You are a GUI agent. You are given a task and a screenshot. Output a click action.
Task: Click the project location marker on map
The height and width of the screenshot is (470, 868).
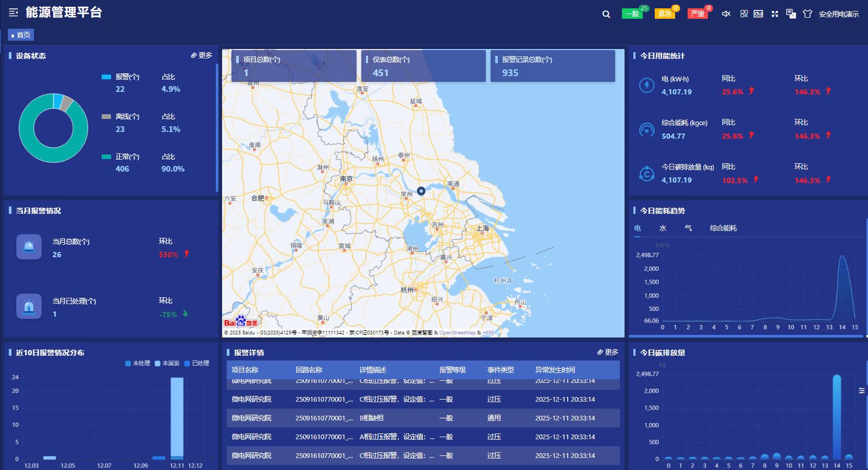(421, 191)
